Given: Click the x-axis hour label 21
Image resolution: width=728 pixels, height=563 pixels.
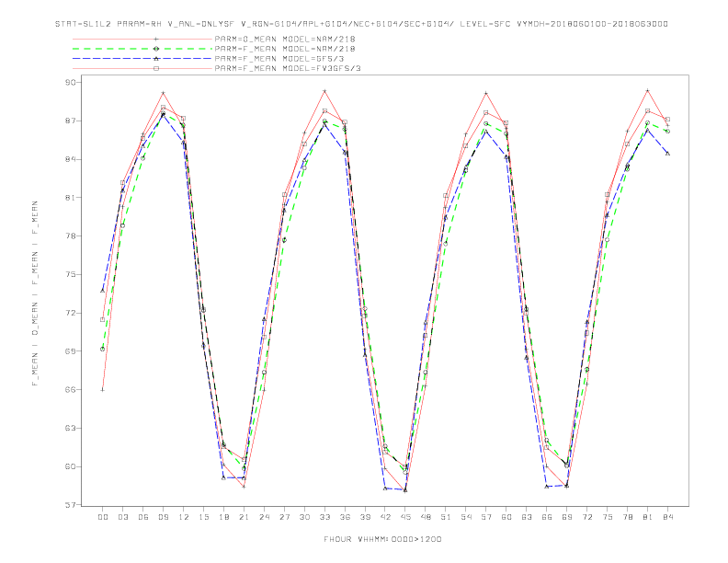Looking at the screenshot, I should coord(244,517).
